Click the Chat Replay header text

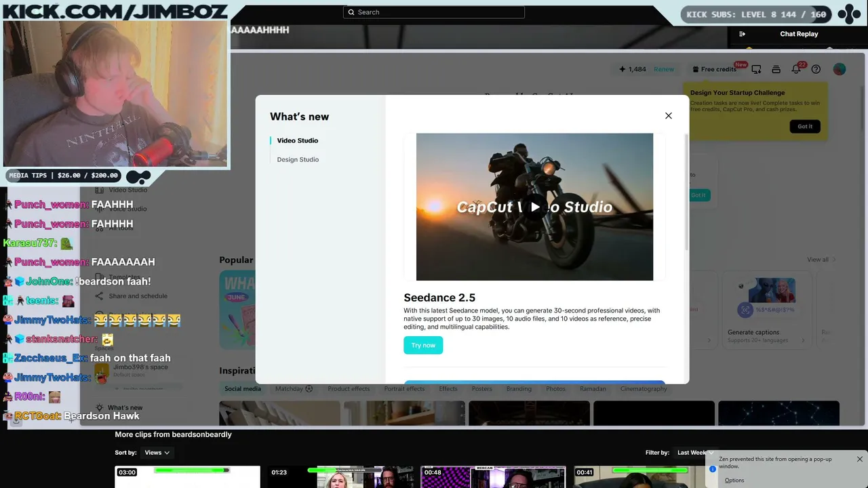click(x=799, y=34)
